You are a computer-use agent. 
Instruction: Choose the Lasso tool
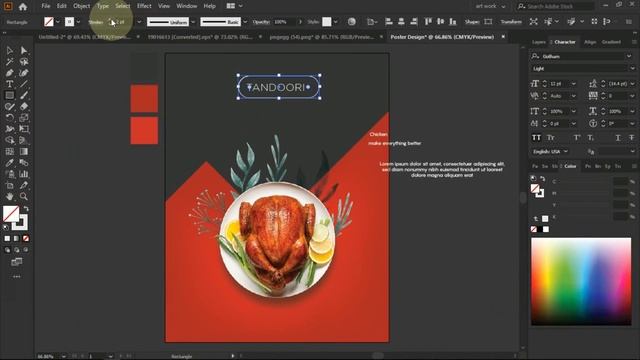[24, 62]
